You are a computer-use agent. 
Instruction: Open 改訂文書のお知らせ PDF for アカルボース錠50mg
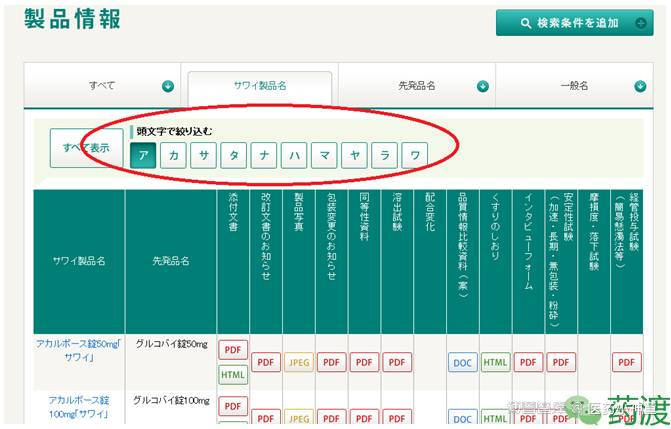pos(266,362)
